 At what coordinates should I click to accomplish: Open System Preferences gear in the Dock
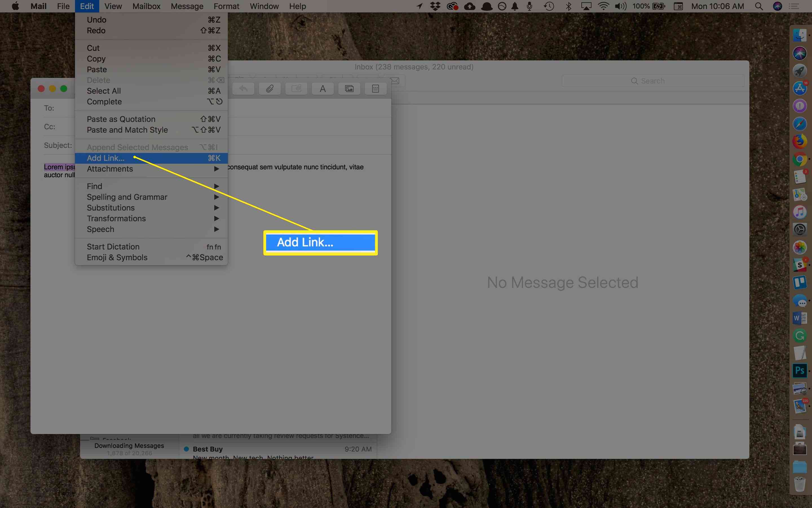point(800,229)
